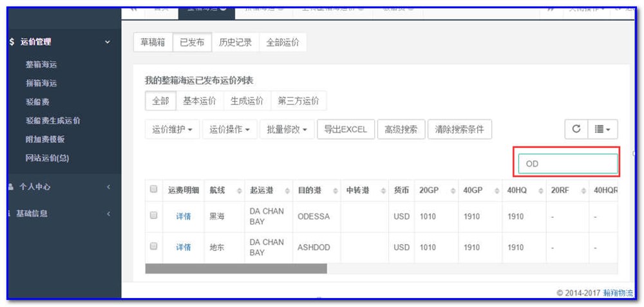Open the 运价操作 dropdown
This screenshot has height=307, width=644.
pyautogui.click(x=230, y=130)
